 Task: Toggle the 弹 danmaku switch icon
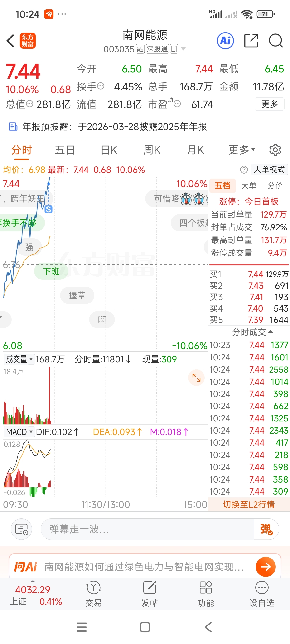[266, 529]
